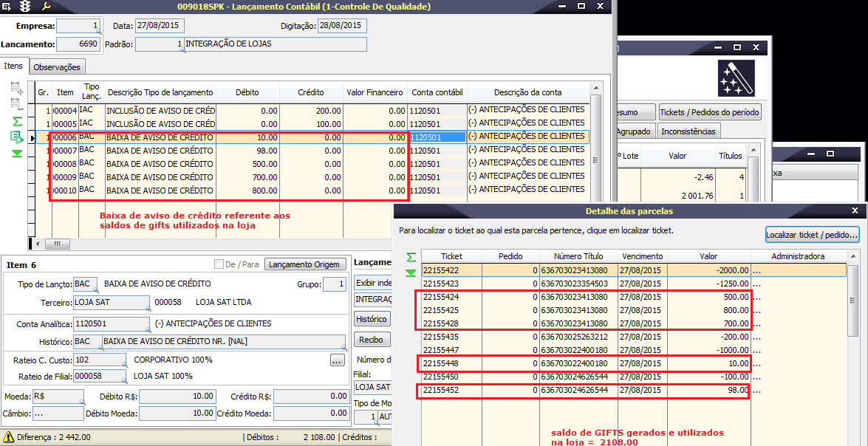Select row 00004 in Itens grid
Screen dimensions: 868x446
312,110
